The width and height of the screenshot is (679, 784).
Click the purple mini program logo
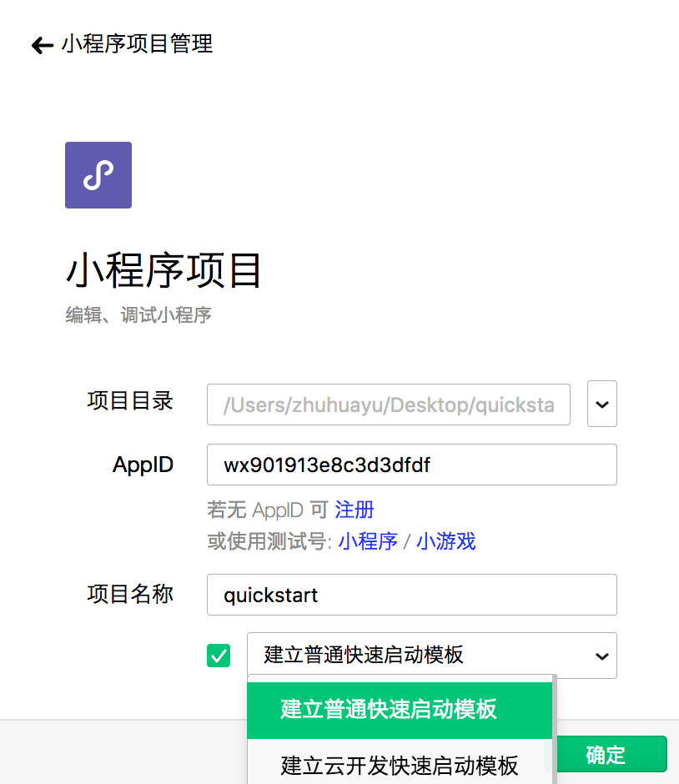pyautogui.click(x=98, y=175)
